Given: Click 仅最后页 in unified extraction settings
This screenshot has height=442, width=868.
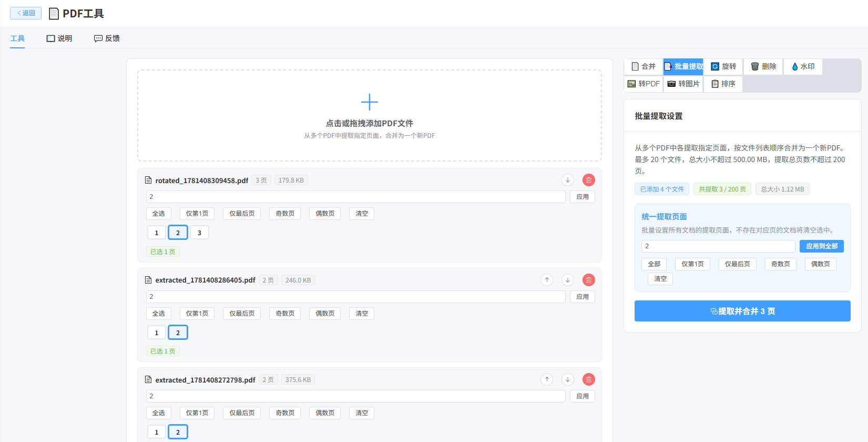Looking at the screenshot, I should (738, 264).
